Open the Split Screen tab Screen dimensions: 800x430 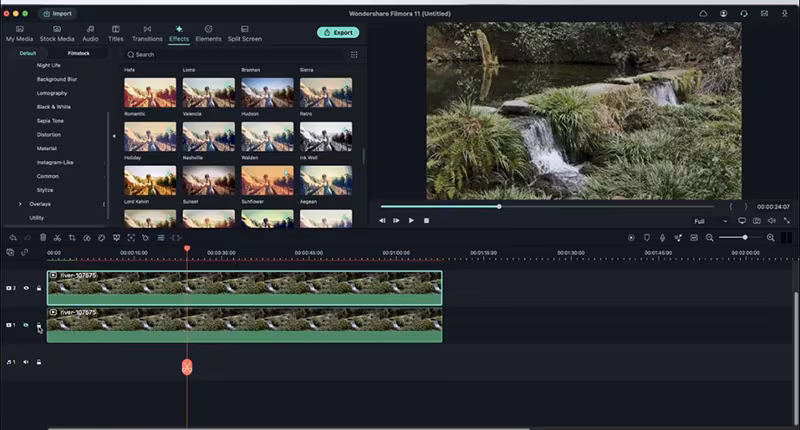pyautogui.click(x=245, y=34)
